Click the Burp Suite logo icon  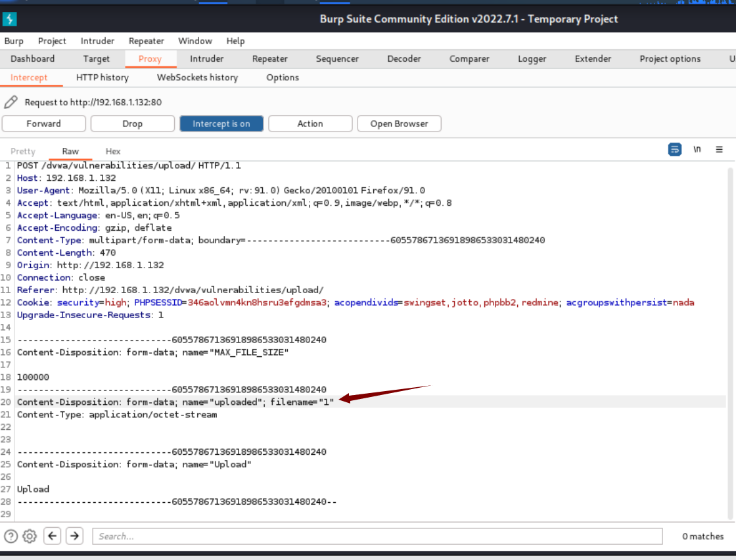(9, 19)
